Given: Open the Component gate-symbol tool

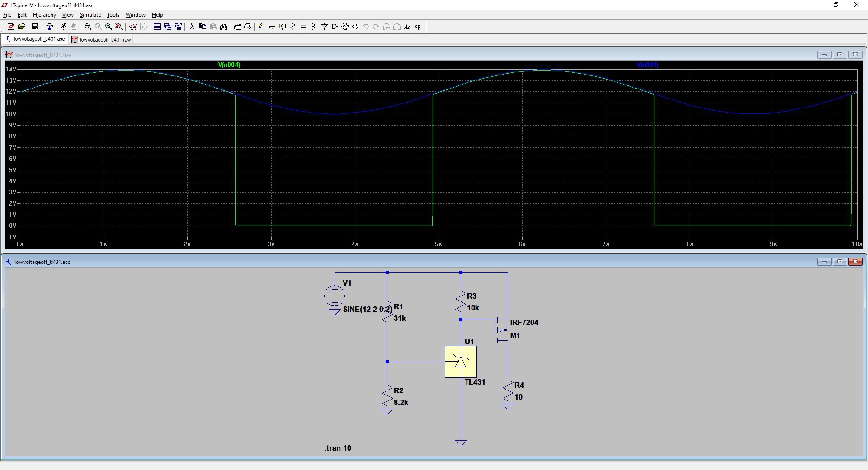Looking at the screenshot, I should click(335, 27).
